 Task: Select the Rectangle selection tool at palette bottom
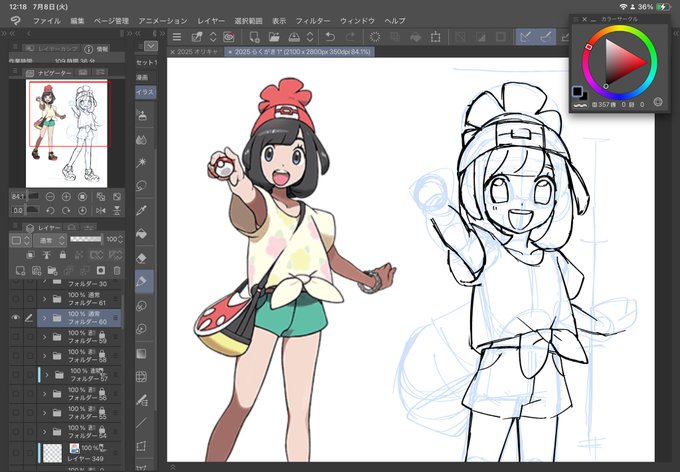pyautogui.click(x=141, y=446)
